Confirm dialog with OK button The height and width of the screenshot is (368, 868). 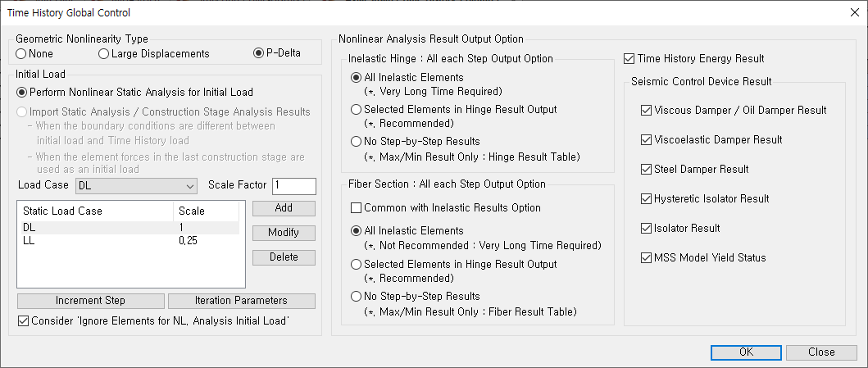746,352
